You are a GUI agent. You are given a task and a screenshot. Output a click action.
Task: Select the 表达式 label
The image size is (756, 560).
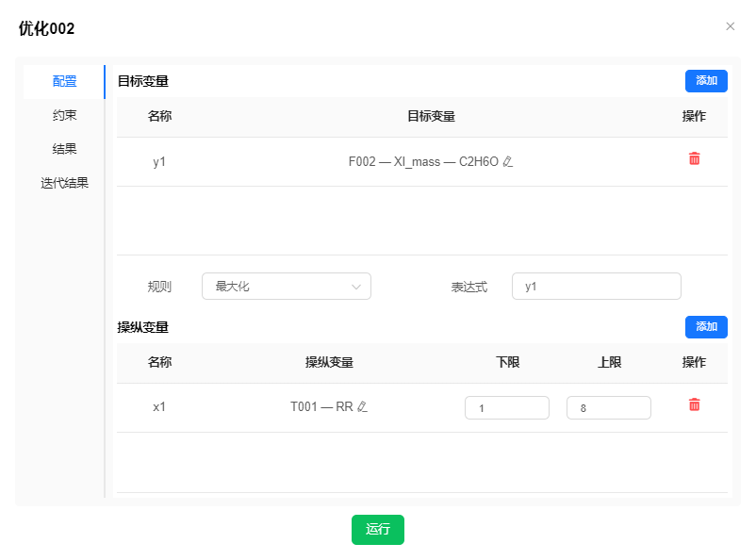[469, 287]
